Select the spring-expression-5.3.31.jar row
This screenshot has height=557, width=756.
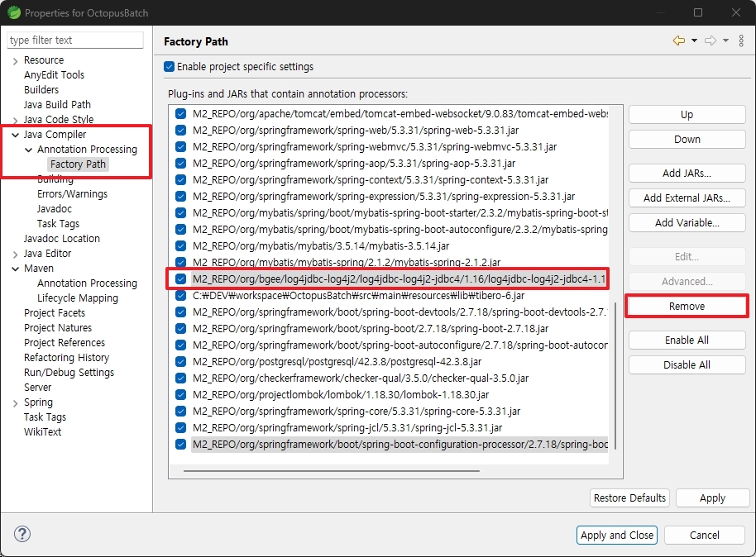(x=384, y=197)
